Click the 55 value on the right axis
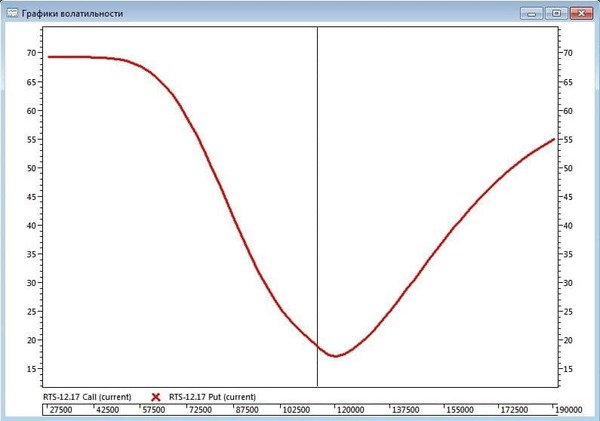This screenshot has width=600, height=421. coord(568,140)
